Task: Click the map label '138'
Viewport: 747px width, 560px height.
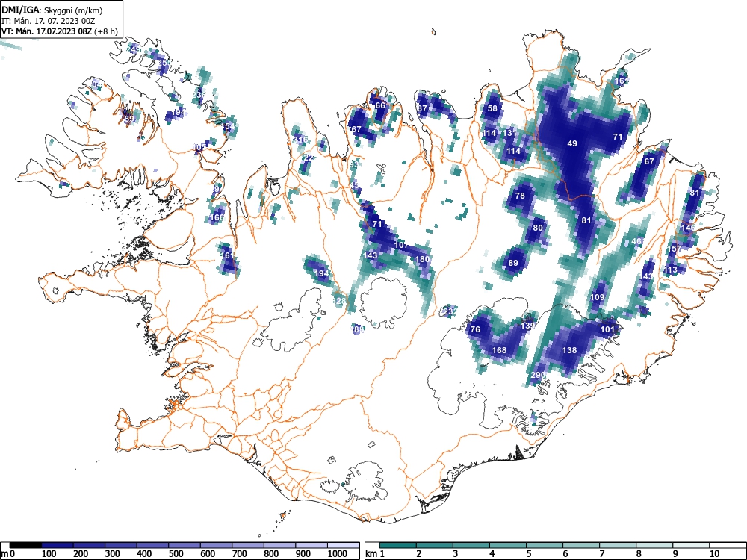Action: pos(569,350)
